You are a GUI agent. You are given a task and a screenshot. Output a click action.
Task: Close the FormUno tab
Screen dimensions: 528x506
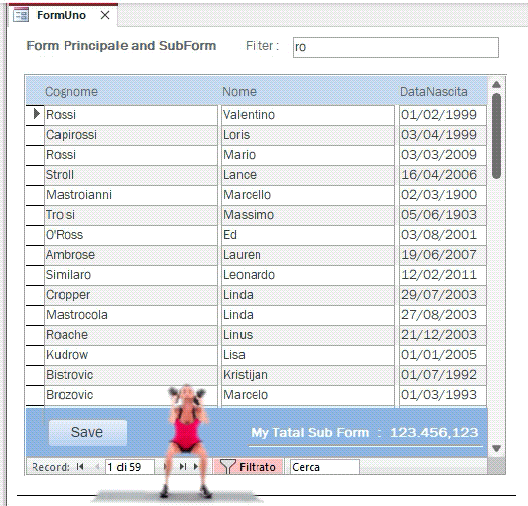[x=105, y=15]
